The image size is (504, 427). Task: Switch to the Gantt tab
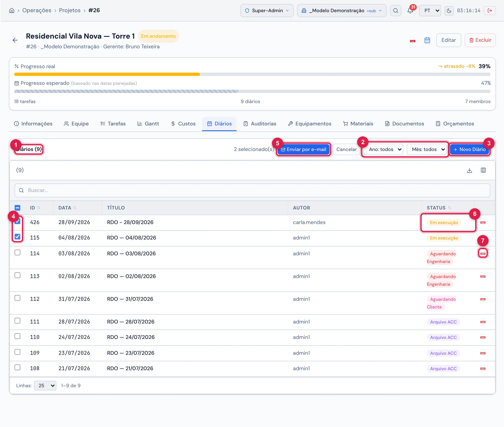[x=148, y=124]
